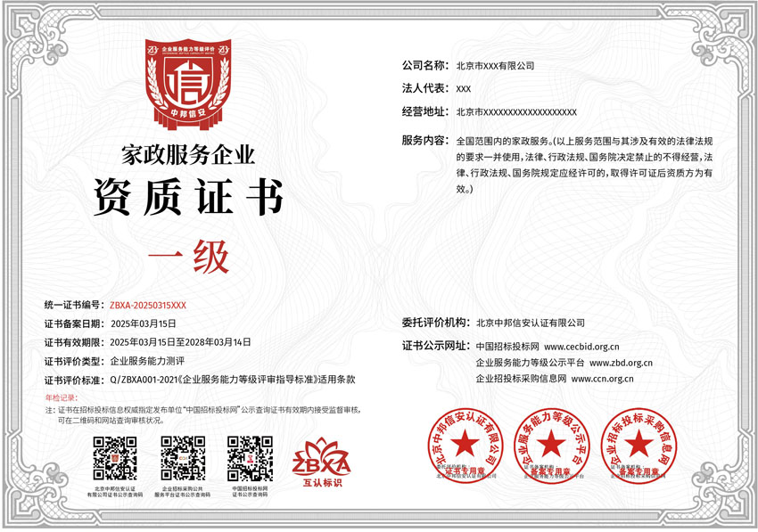Click the red 年检记录 label
758x532 pixels.
(x=61, y=397)
